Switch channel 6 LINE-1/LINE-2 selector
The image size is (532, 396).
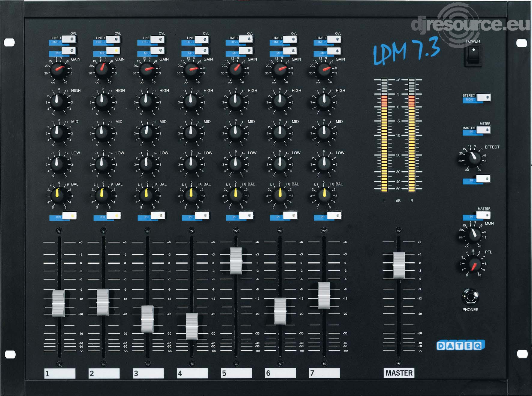click(x=290, y=39)
